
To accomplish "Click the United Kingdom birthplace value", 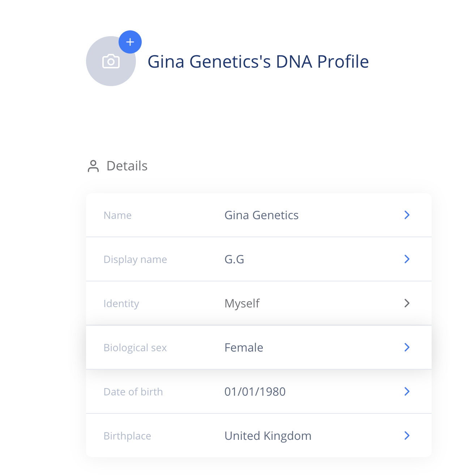I will pos(268,436).
